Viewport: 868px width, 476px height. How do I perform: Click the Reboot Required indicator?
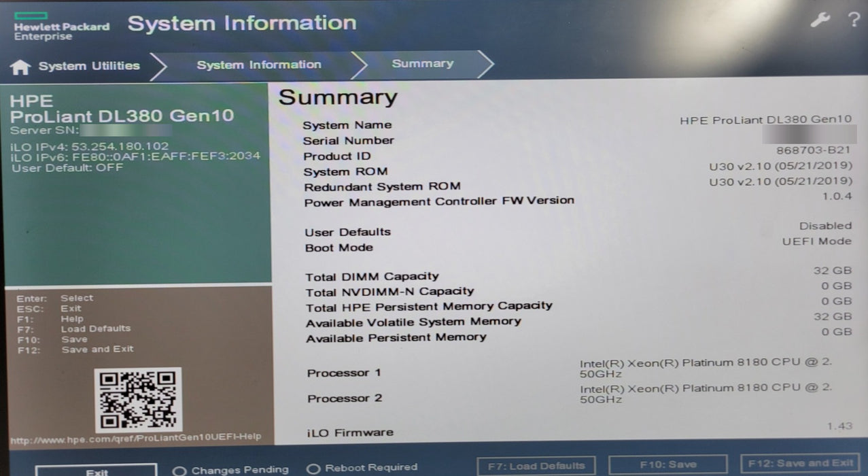click(362, 468)
